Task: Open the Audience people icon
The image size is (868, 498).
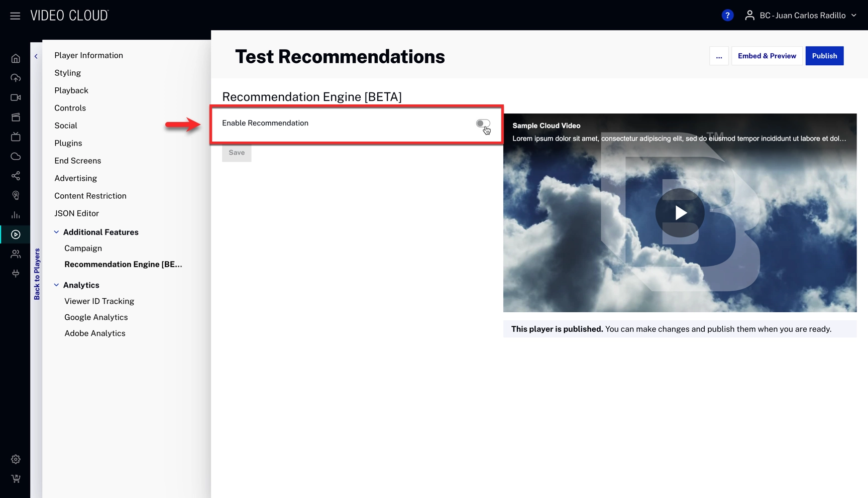Action: point(16,254)
